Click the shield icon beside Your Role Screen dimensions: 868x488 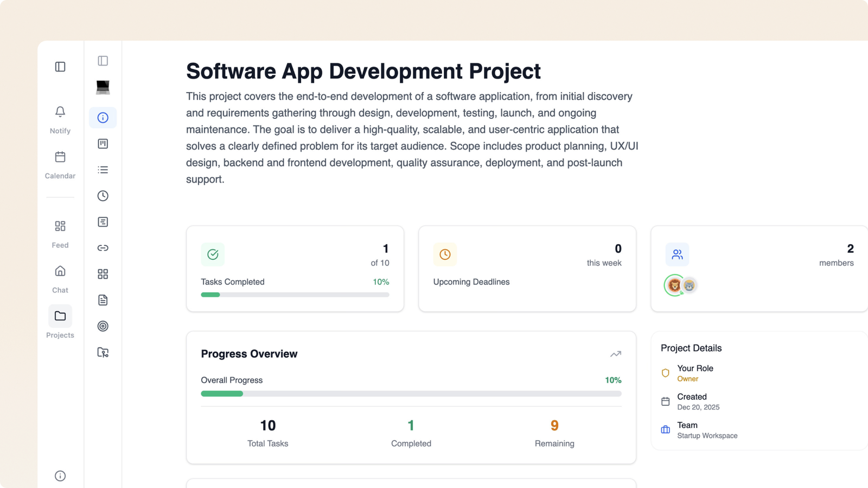tap(666, 373)
